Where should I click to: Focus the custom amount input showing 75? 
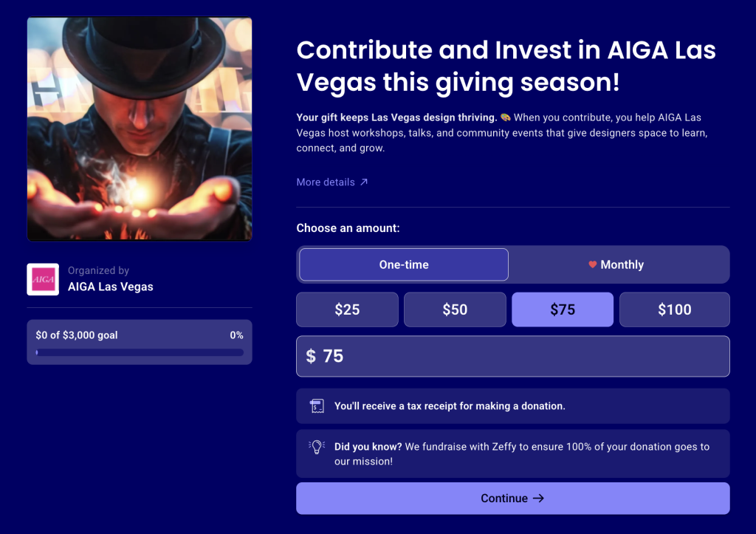513,357
